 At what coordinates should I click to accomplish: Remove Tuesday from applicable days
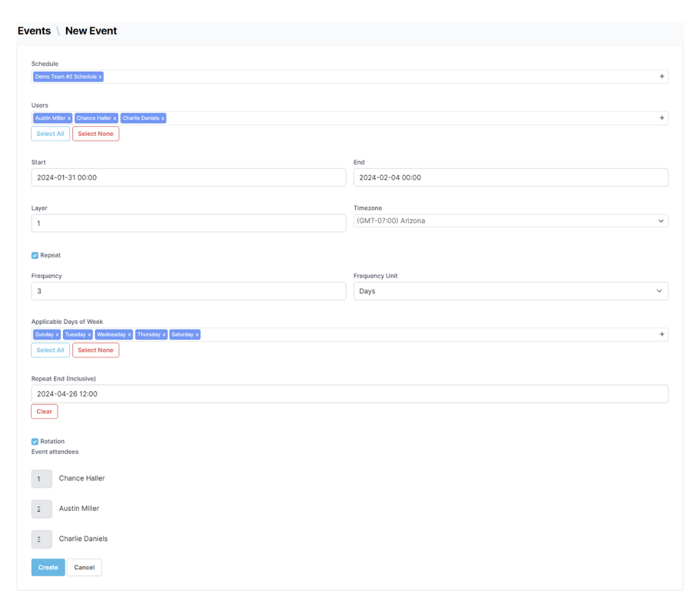point(89,334)
